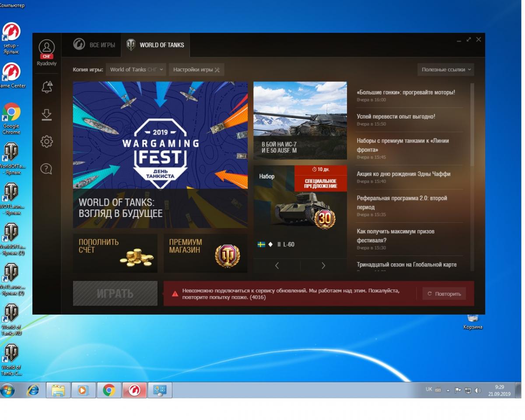Viewport: 525px width, 420px height.
Task: Click Повторить to retry update connection
Action: (444, 294)
